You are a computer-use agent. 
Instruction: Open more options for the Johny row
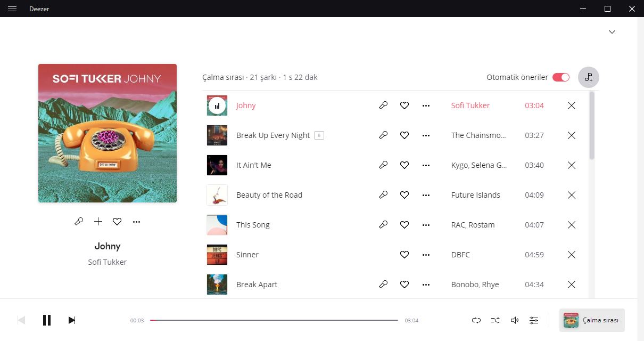click(426, 105)
